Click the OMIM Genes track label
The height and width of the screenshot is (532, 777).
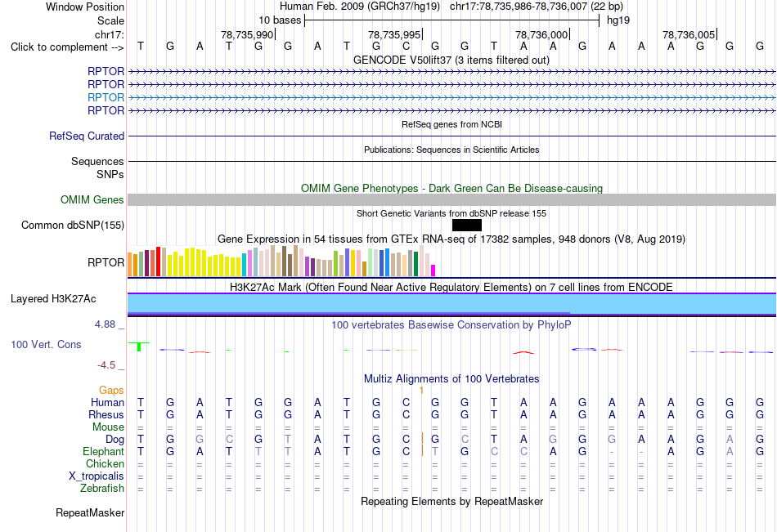tap(92, 199)
